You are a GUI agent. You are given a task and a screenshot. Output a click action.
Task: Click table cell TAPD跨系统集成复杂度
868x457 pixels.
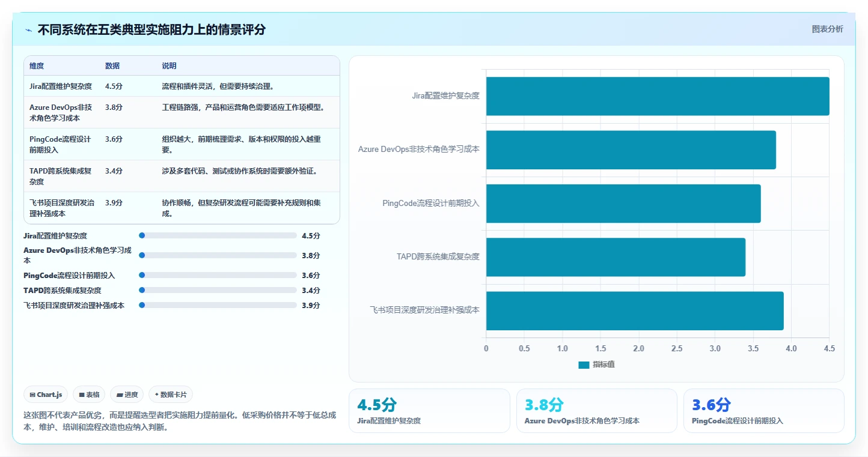pos(61,176)
